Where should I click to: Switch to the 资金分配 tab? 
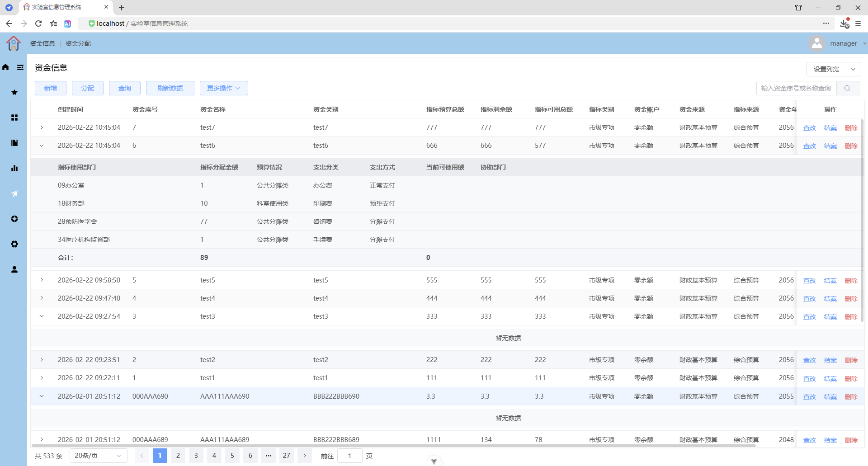pos(78,43)
